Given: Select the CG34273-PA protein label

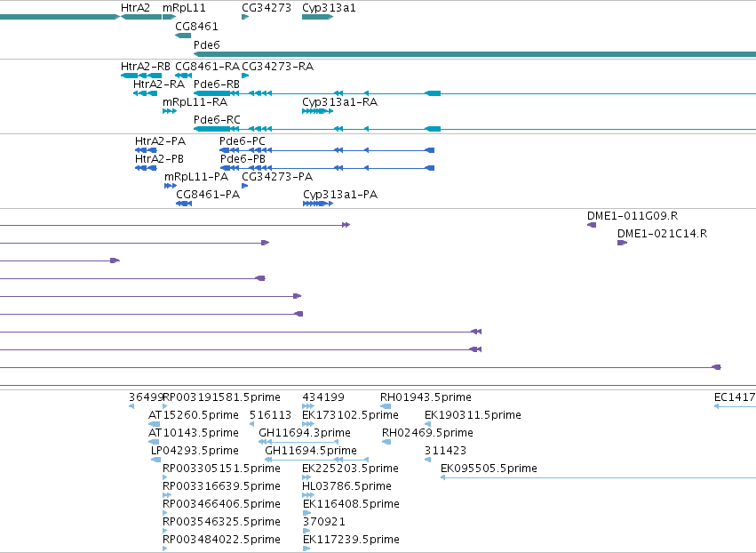Looking at the screenshot, I should click(277, 177).
